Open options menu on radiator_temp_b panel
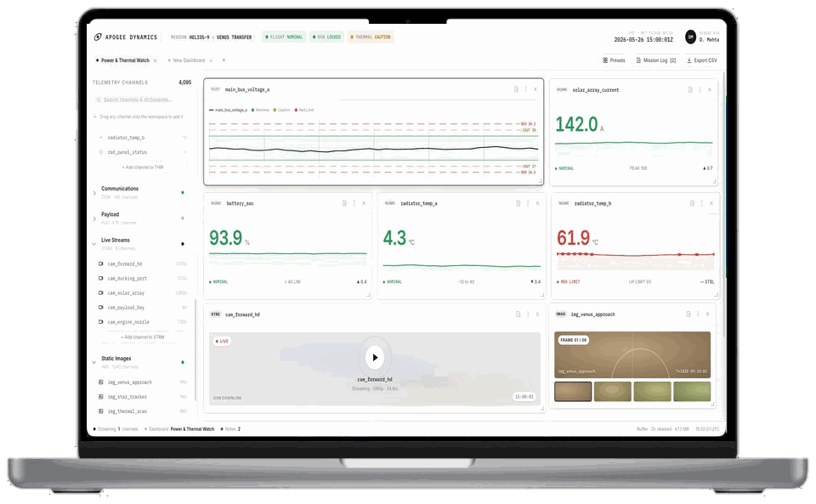The height and width of the screenshot is (504, 816). coord(701,203)
